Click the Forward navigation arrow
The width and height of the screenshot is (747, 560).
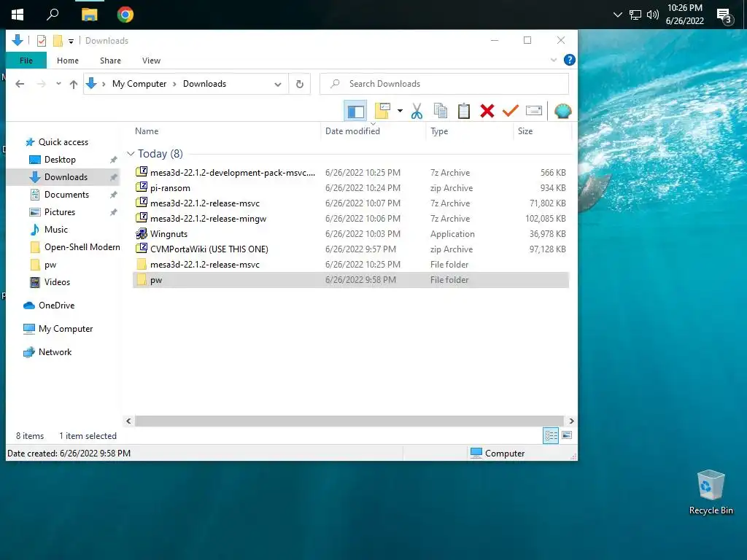coord(42,84)
